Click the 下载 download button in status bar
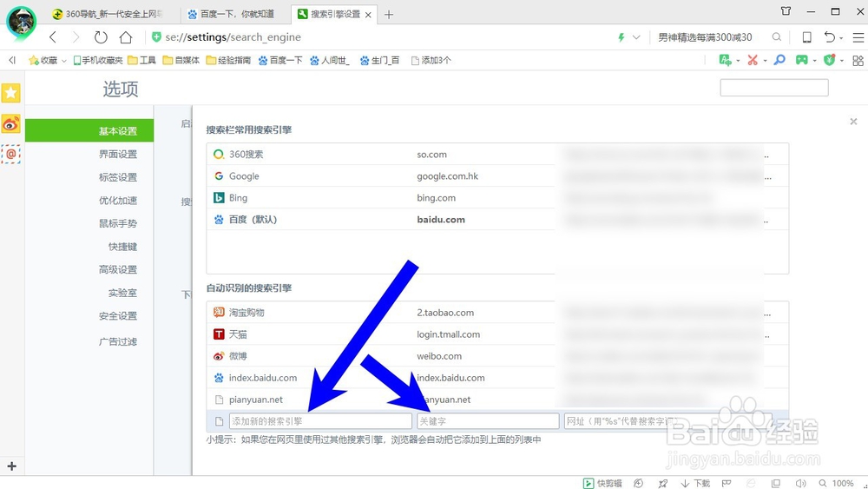The height and width of the screenshot is (489, 868). pos(695,483)
